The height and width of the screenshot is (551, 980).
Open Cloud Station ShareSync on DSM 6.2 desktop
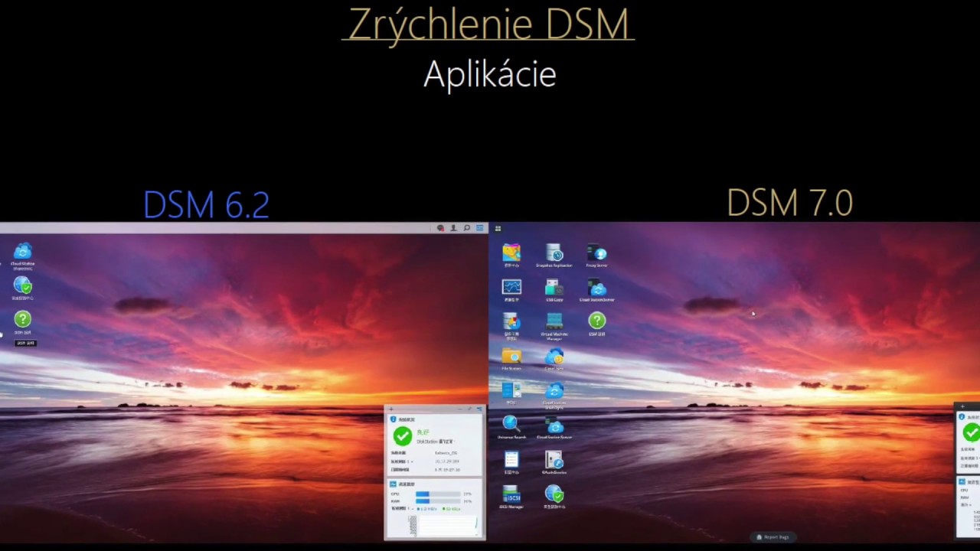23,251
